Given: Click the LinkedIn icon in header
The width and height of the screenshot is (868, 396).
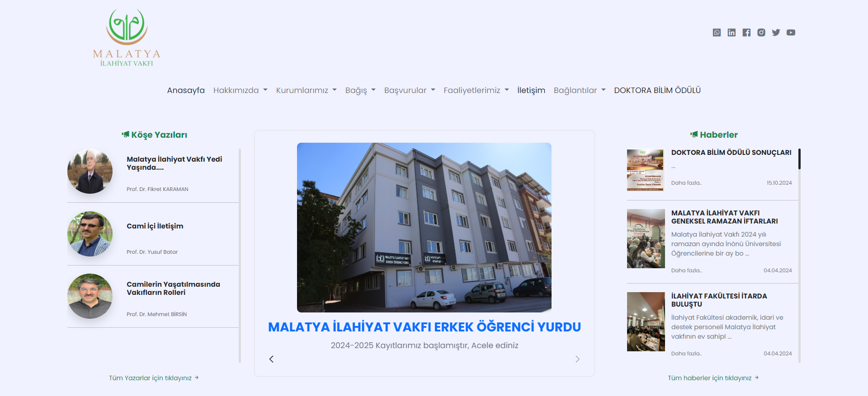Looking at the screenshot, I should click(731, 33).
